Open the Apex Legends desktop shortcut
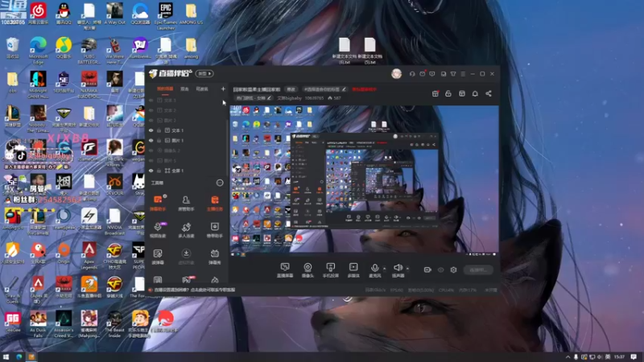The image size is (644, 362). [89, 255]
